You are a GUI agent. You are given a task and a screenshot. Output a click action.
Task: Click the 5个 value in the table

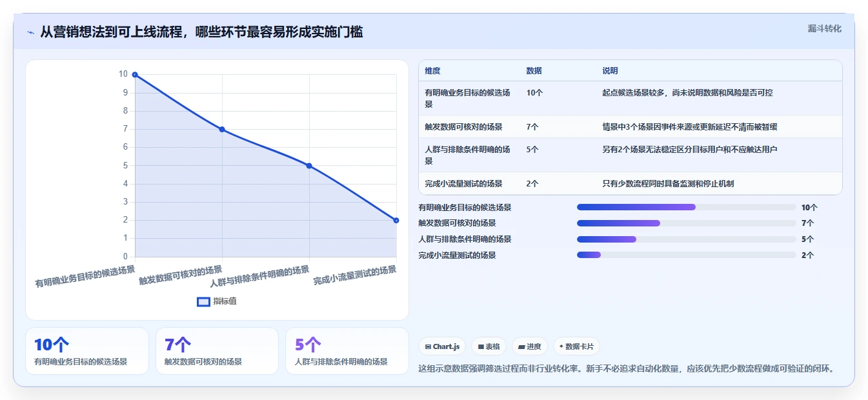(x=532, y=150)
